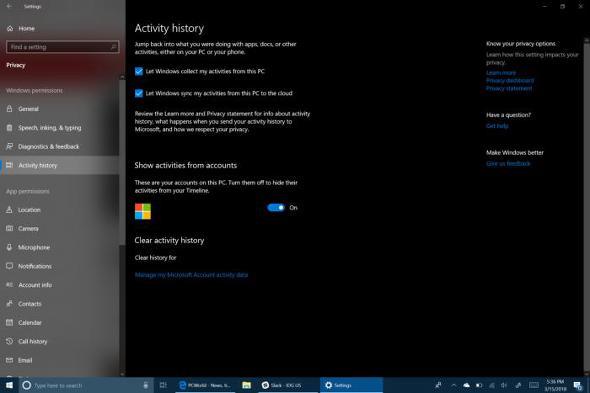Image resolution: width=590 pixels, height=393 pixels.
Task: Open Microphone permissions
Action: tap(60, 247)
